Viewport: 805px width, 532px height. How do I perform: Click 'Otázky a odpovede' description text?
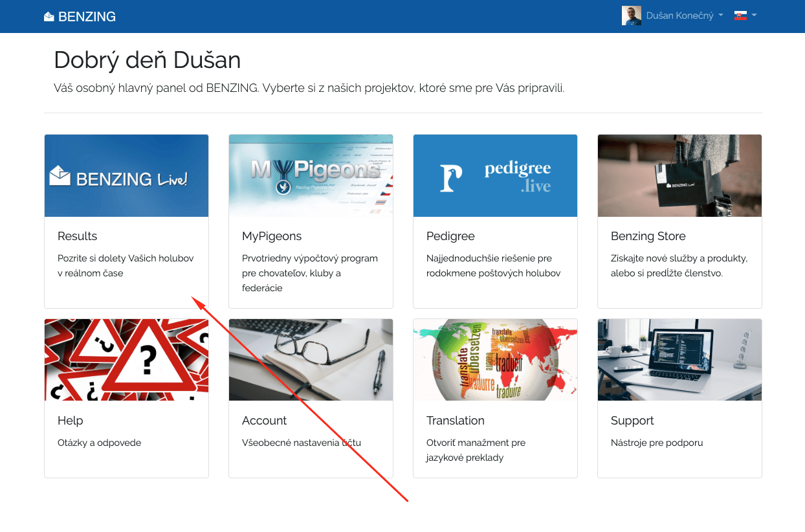(99, 443)
